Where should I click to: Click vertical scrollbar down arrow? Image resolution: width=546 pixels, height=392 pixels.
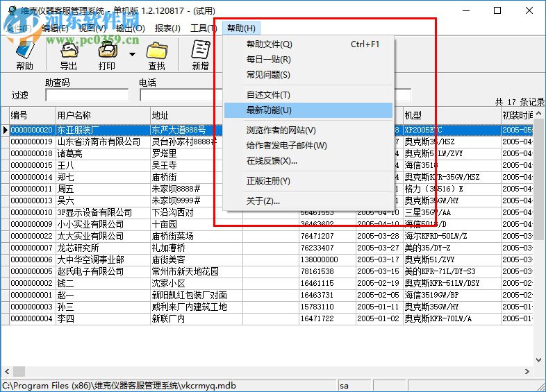click(538, 360)
